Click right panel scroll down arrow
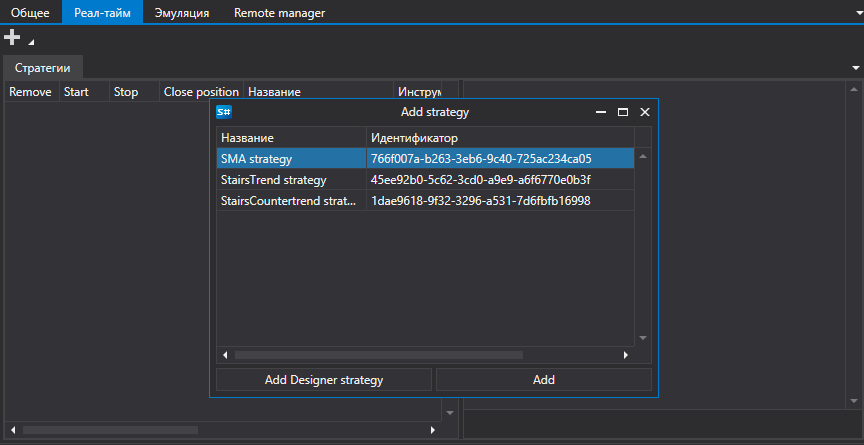Screen dimensions: 864x445 tap(854, 401)
